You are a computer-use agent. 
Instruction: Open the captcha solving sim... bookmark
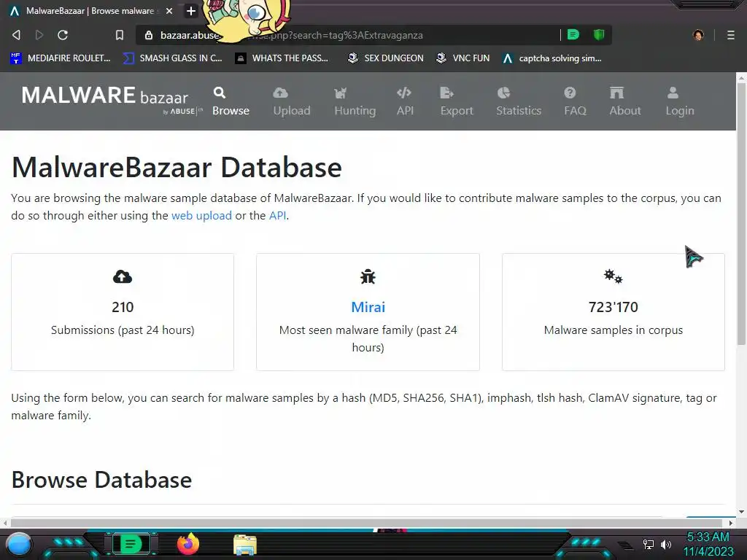tap(551, 58)
